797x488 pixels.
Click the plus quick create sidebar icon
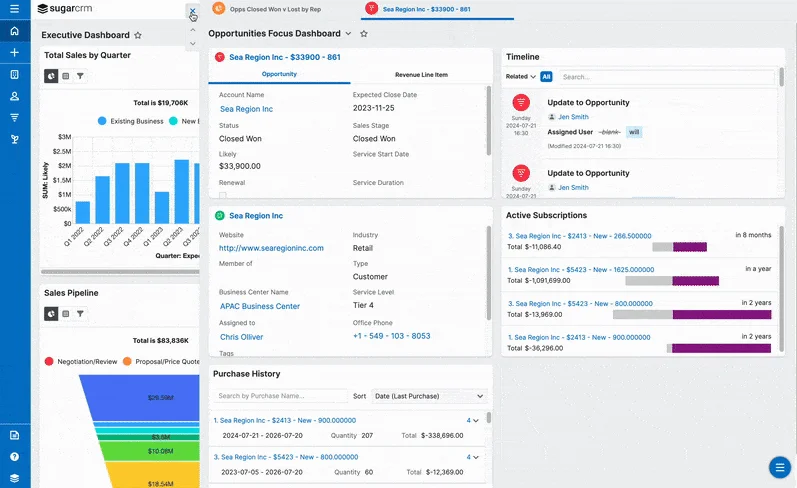click(x=14, y=52)
